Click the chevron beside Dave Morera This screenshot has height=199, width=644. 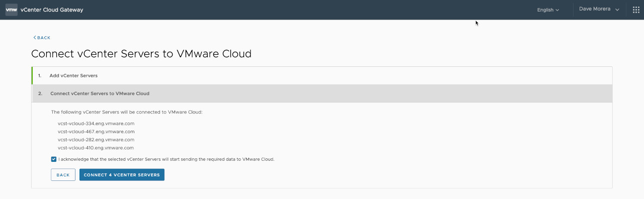pyautogui.click(x=617, y=10)
